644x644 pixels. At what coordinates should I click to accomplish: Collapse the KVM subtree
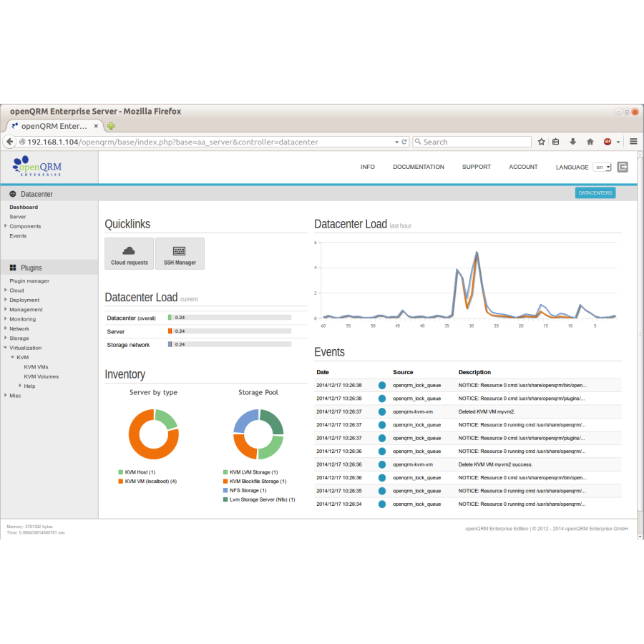tap(12, 357)
